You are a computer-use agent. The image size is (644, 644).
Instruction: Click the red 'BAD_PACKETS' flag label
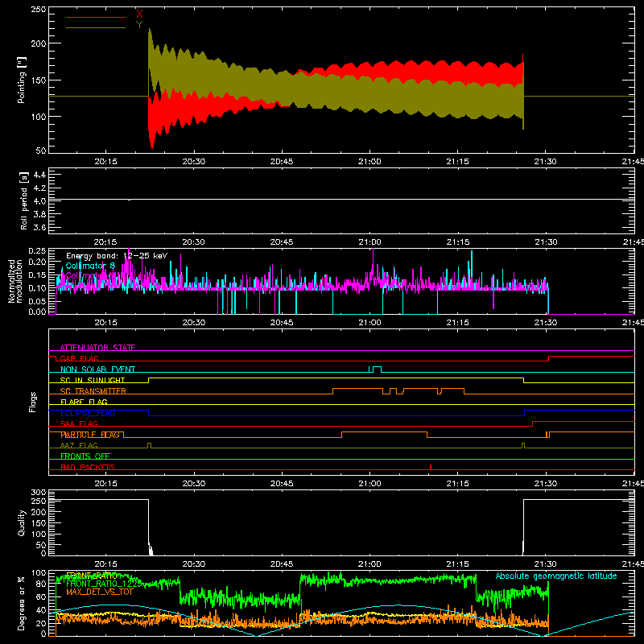pos(88,467)
